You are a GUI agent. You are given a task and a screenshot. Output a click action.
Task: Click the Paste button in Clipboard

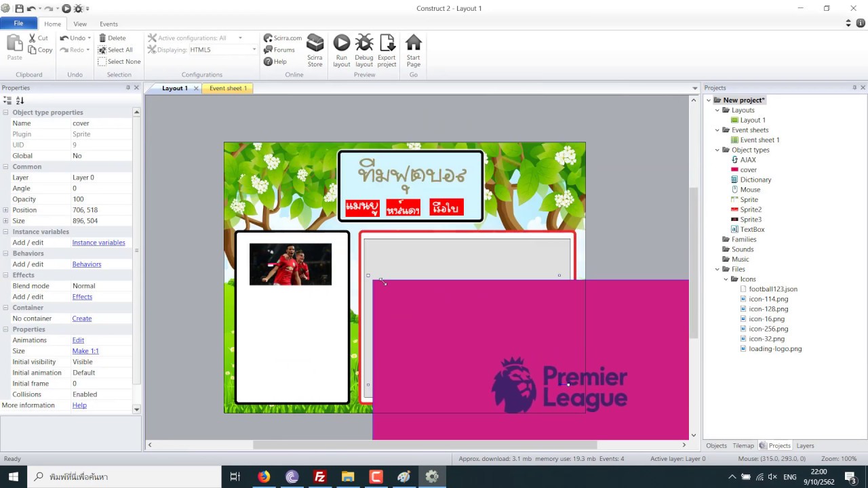point(15,47)
